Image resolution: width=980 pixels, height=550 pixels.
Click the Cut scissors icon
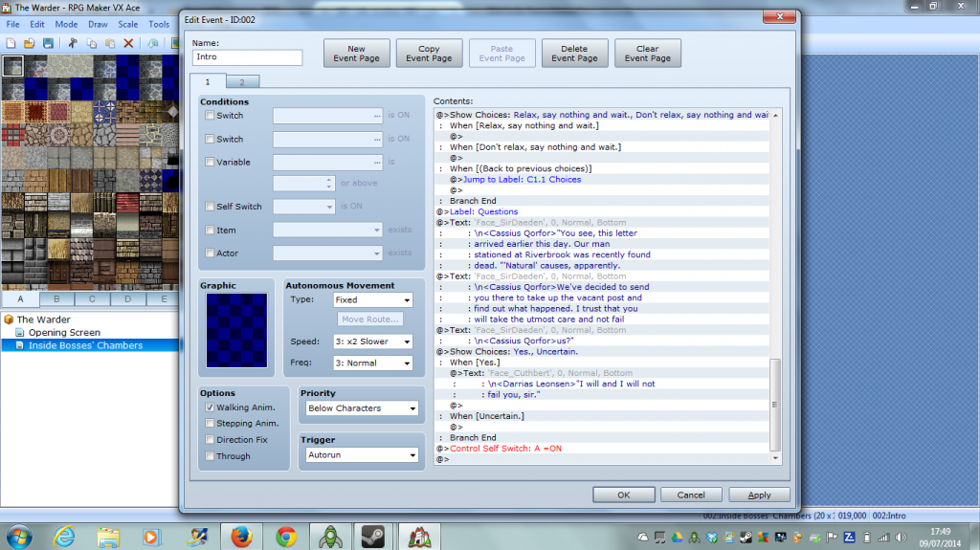[x=72, y=43]
